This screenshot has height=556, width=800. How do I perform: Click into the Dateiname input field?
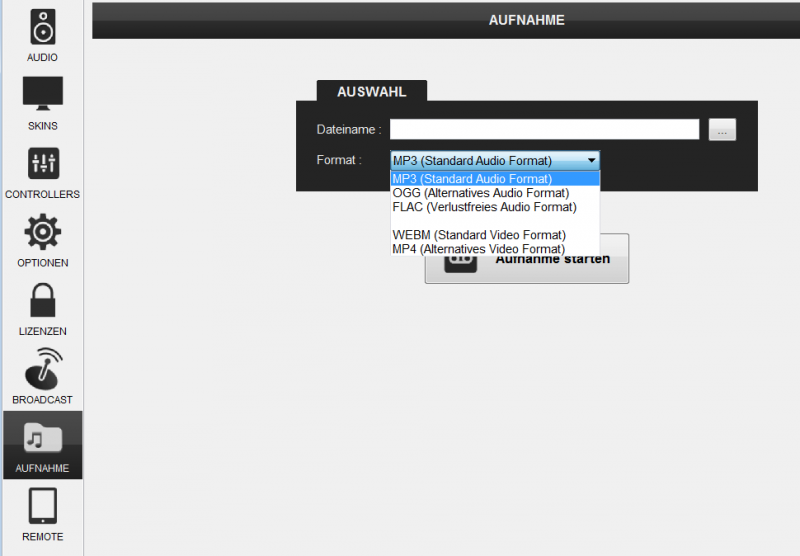pyautogui.click(x=544, y=130)
